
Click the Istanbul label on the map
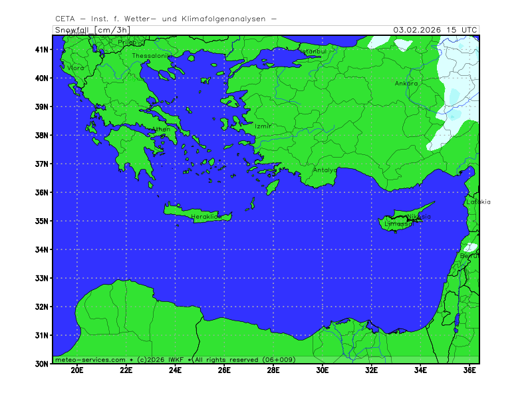pos(312,51)
